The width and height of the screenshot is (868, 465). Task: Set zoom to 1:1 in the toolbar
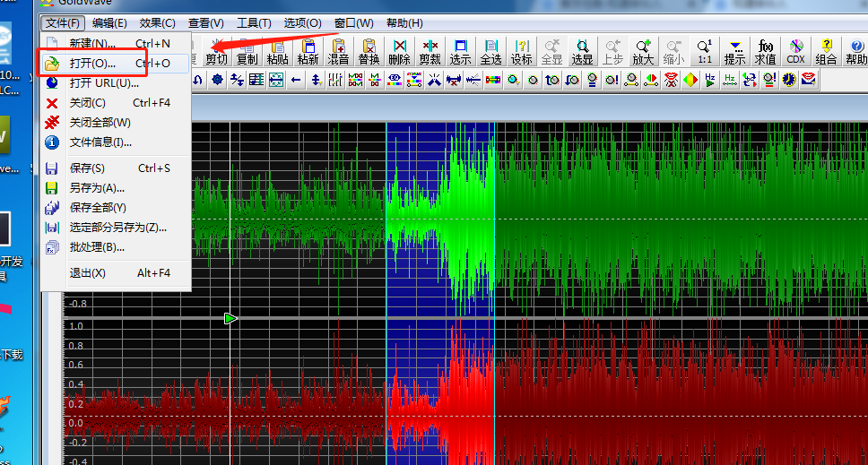coord(704,51)
